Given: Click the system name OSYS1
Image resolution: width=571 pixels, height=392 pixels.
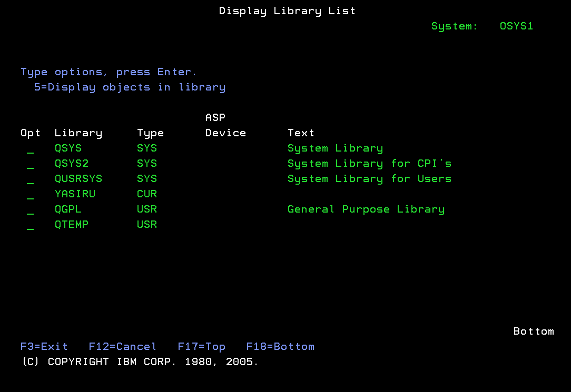Looking at the screenshot, I should pyautogui.click(x=516, y=26).
